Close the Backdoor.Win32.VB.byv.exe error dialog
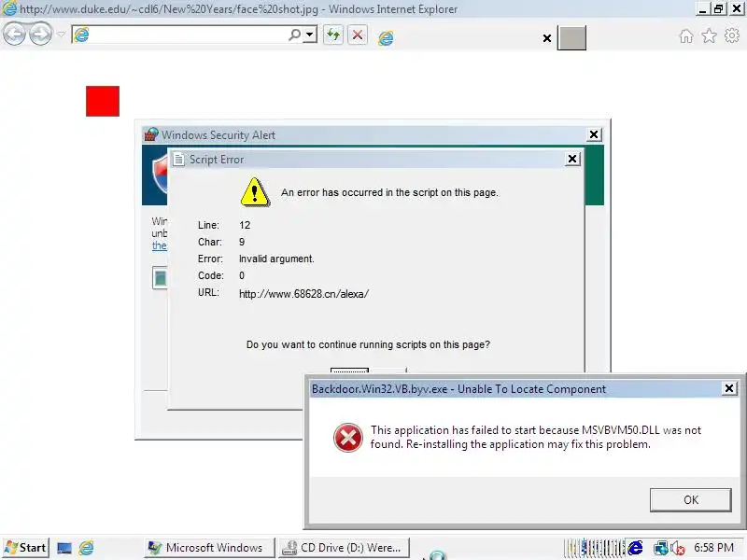This screenshot has width=747, height=560. [x=729, y=388]
